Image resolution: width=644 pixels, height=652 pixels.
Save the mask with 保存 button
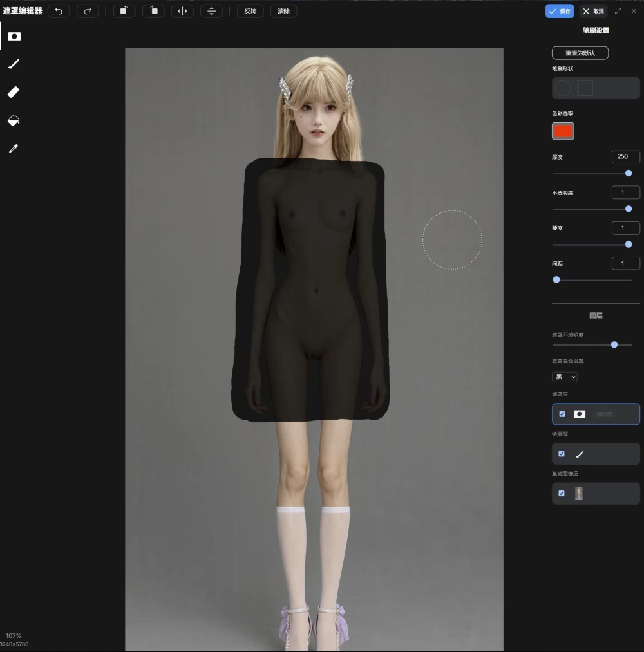[560, 11]
